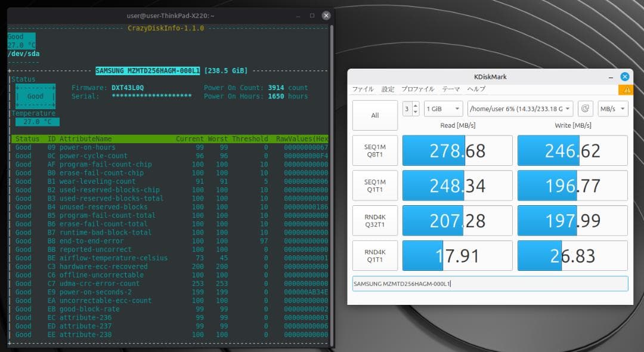Screen dimensions: 644x352
Task: Click the Good status box in terminal
Action: coord(35,97)
